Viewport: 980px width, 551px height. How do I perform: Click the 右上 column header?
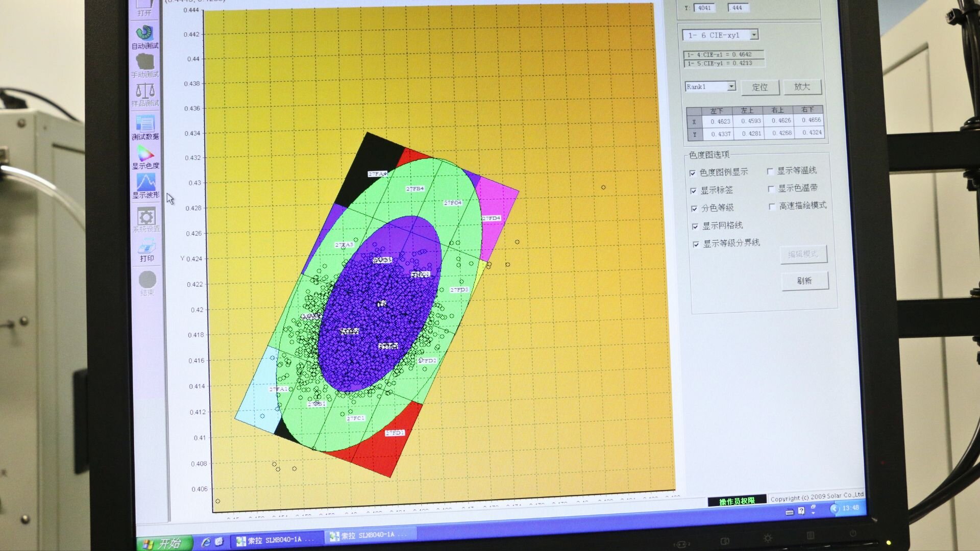coord(777,110)
